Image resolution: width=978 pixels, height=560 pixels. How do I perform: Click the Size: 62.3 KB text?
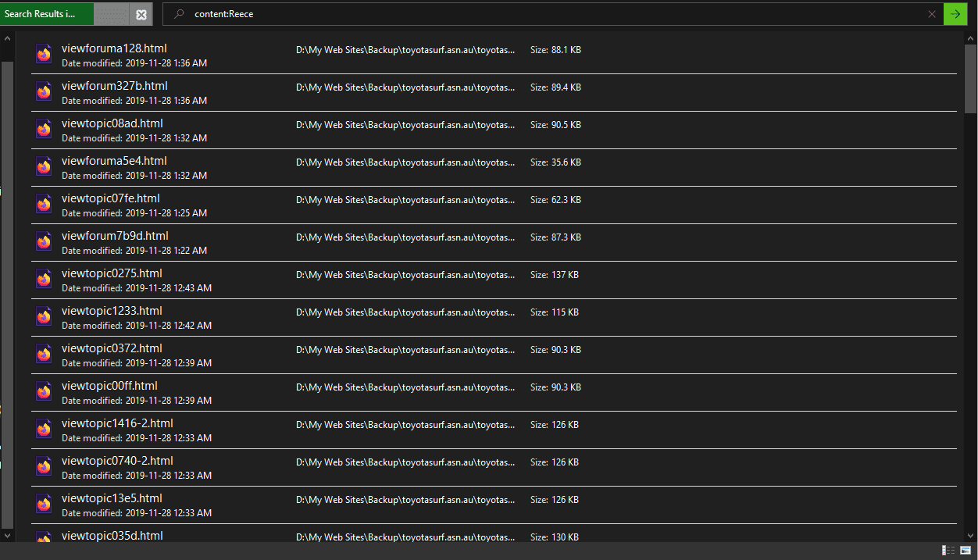[x=555, y=200]
